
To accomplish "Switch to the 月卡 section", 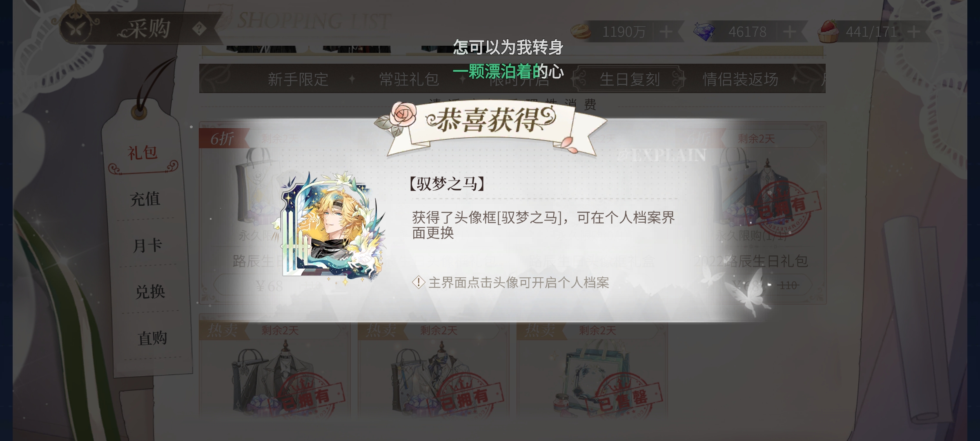I will (147, 245).
